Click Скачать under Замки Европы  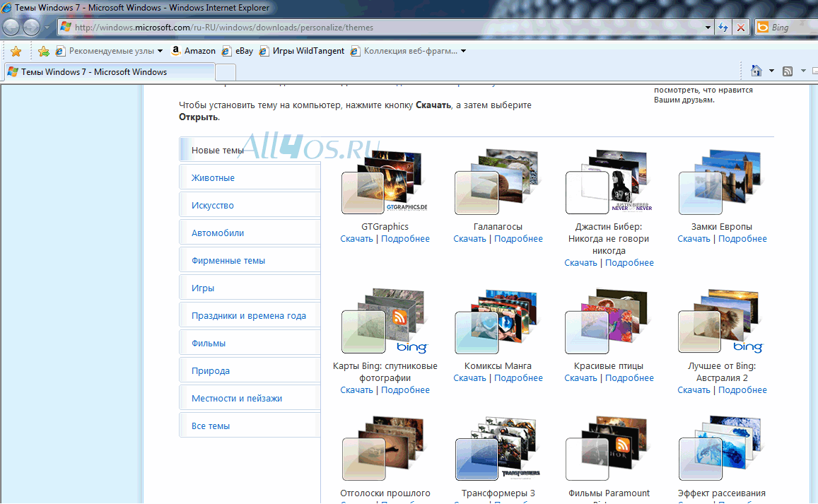pos(694,239)
